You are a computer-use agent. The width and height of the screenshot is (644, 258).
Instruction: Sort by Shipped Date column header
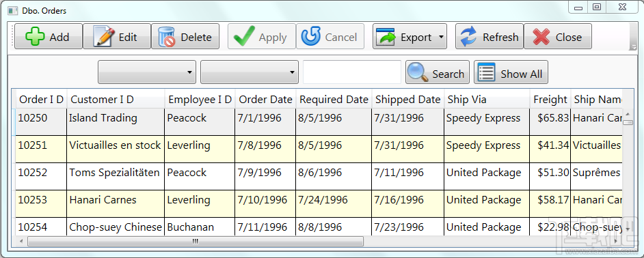(x=408, y=99)
